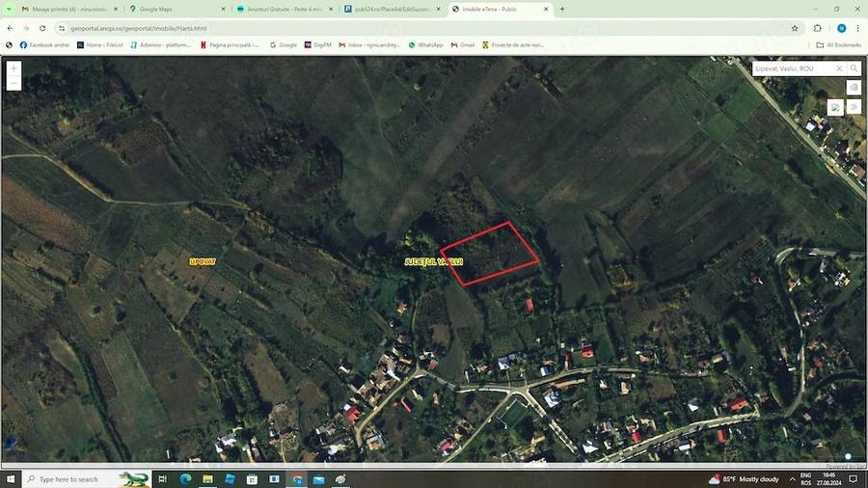Open the WhatsApp bookmark
The height and width of the screenshot is (488, 868).
[x=425, y=44]
